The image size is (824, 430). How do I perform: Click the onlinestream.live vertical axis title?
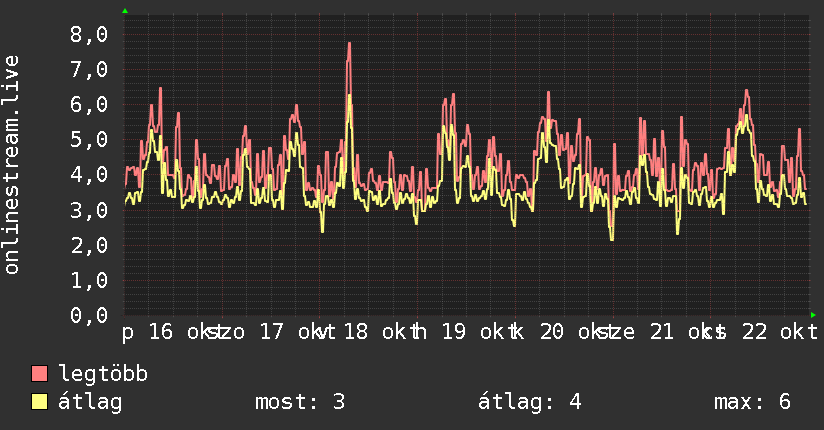(x=11, y=165)
